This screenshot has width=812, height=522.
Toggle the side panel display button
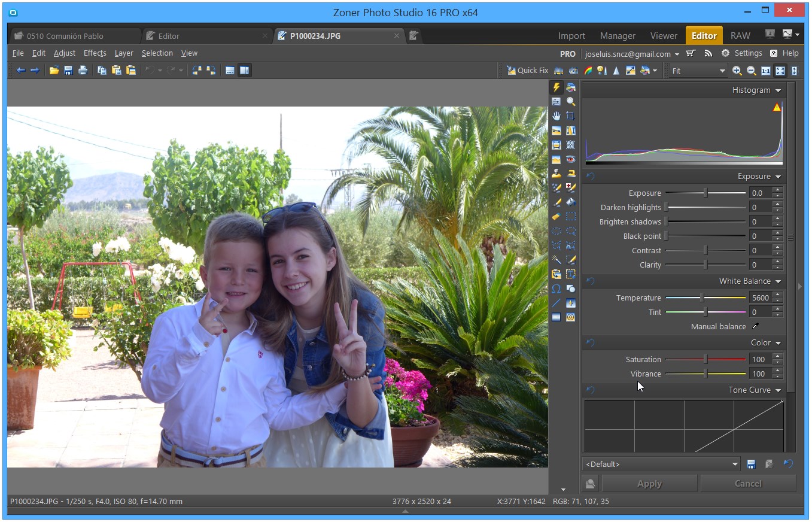pos(244,71)
